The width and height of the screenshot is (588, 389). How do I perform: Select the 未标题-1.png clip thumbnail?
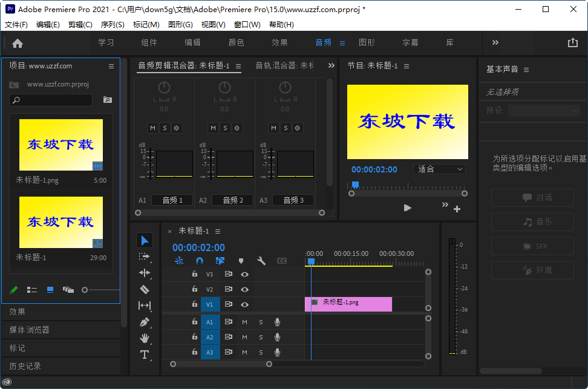coord(60,144)
